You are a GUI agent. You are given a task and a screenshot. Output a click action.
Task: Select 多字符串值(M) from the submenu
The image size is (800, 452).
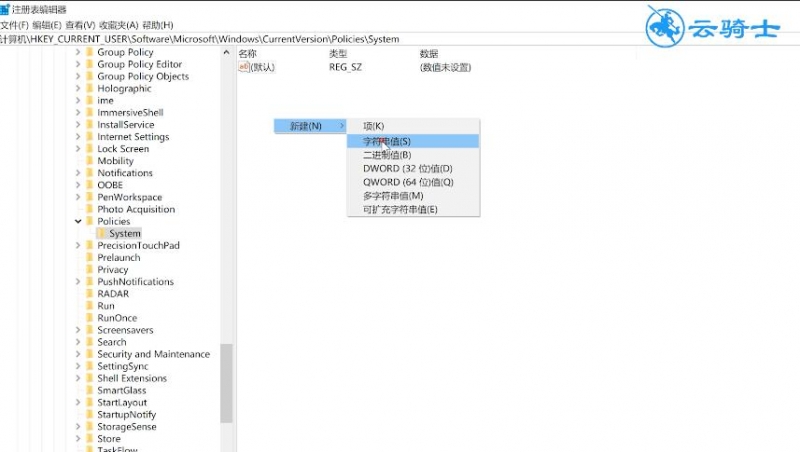click(413, 196)
